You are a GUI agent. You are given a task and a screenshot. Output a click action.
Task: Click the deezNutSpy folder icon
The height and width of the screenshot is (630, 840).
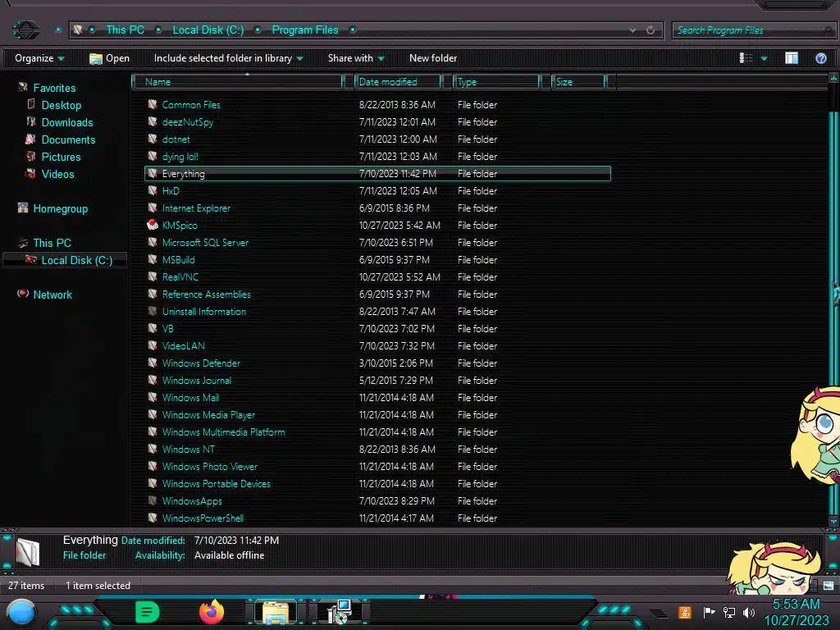point(152,121)
